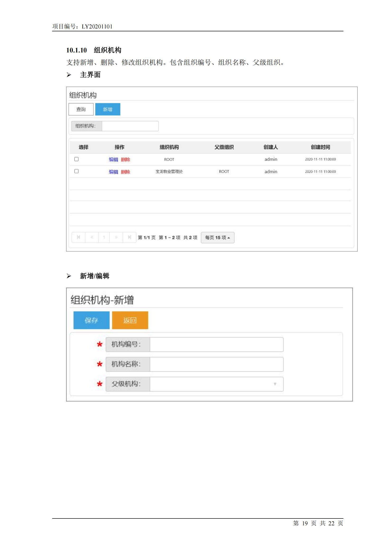Tick the checkbox in the ROOT row

77,159
